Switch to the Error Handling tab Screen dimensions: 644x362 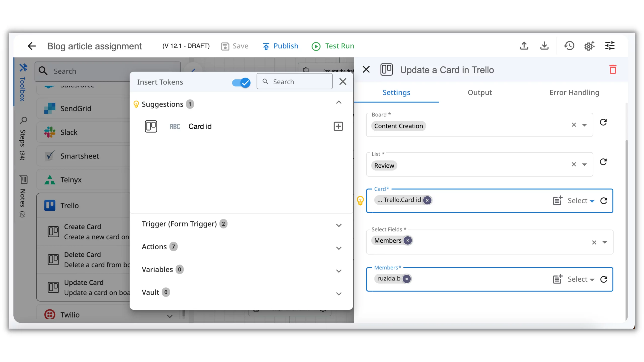click(x=574, y=93)
